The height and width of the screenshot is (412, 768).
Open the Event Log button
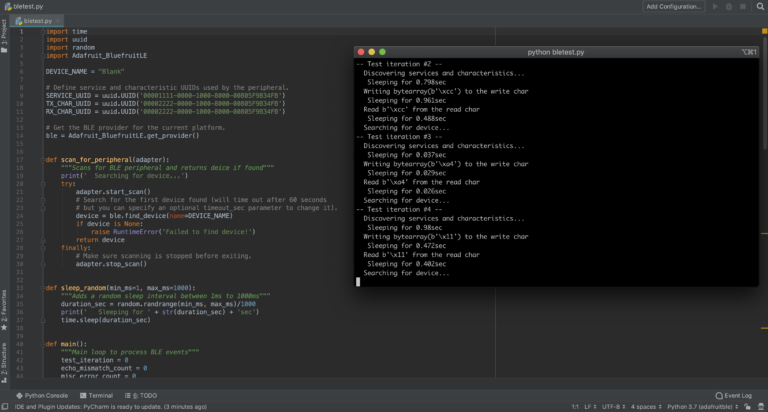tap(734, 395)
